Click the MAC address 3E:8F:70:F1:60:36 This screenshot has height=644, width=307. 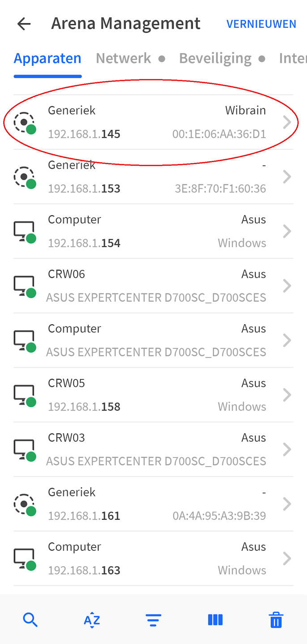(220, 189)
